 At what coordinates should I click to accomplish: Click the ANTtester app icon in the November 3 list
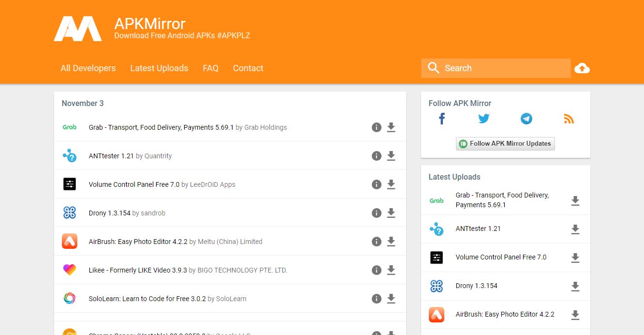pyautogui.click(x=70, y=156)
